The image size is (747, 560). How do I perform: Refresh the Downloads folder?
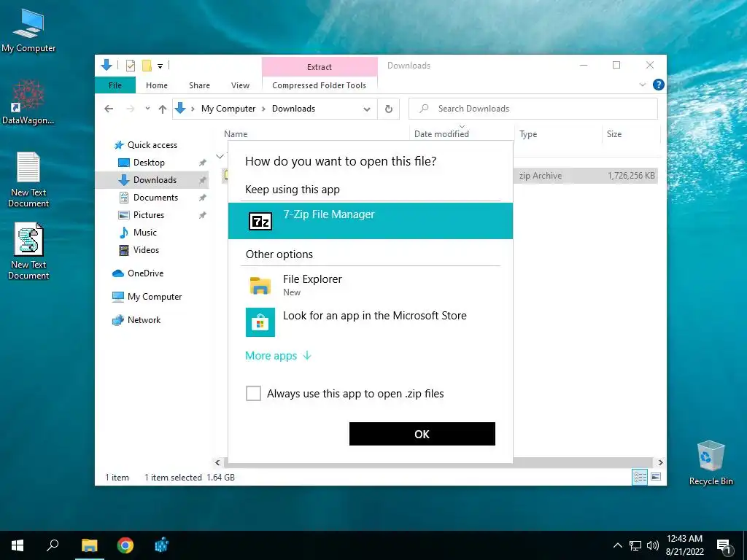(389, 109)
